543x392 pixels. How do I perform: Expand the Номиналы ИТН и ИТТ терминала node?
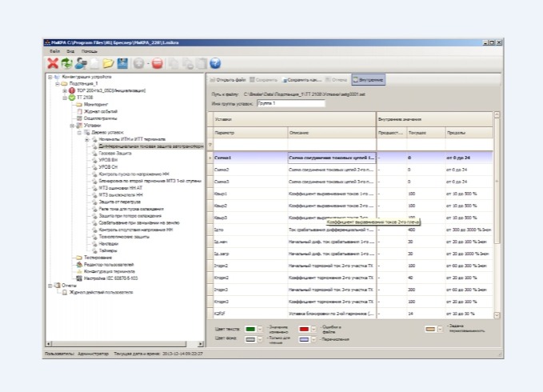[86, 140]
